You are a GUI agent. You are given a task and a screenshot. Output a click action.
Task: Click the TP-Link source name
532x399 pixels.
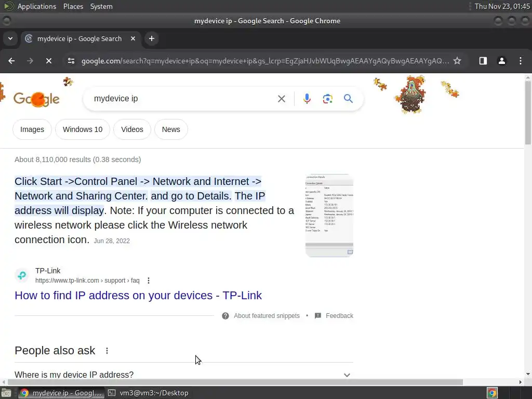point(48,271)
